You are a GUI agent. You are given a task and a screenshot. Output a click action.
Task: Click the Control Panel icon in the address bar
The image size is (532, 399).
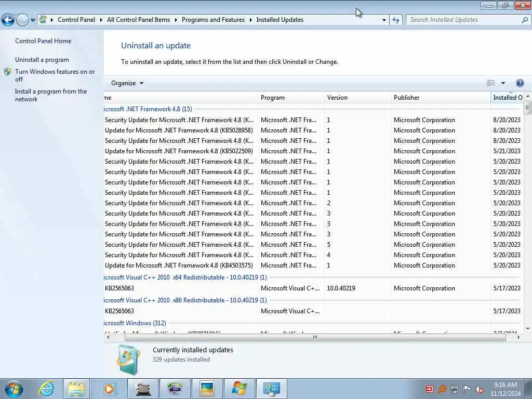coord(43,20)
